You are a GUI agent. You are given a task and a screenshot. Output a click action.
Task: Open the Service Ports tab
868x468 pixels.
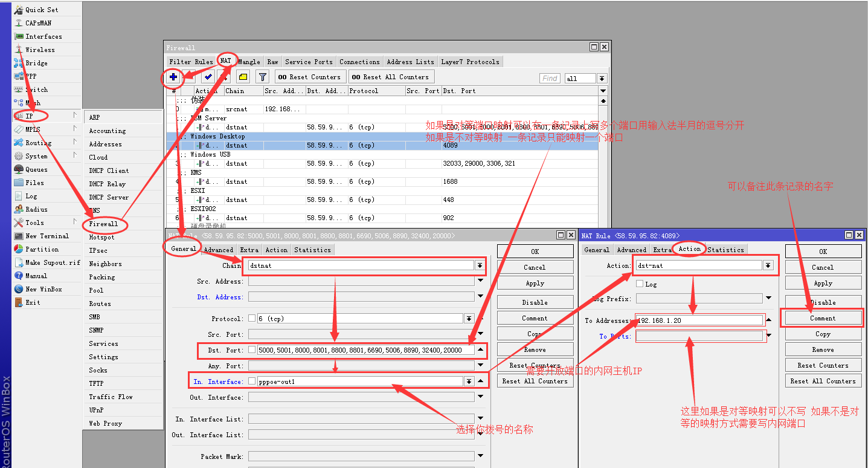tap(309, 62)
